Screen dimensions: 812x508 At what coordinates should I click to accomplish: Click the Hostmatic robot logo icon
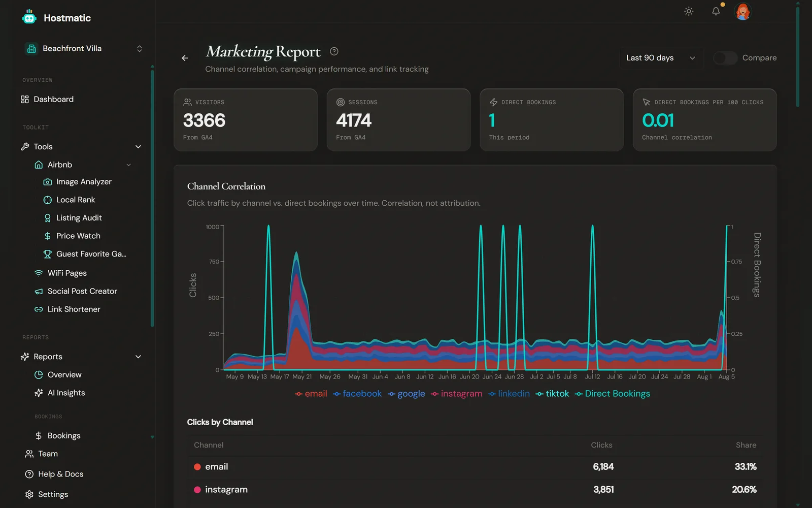pos(29,17)
